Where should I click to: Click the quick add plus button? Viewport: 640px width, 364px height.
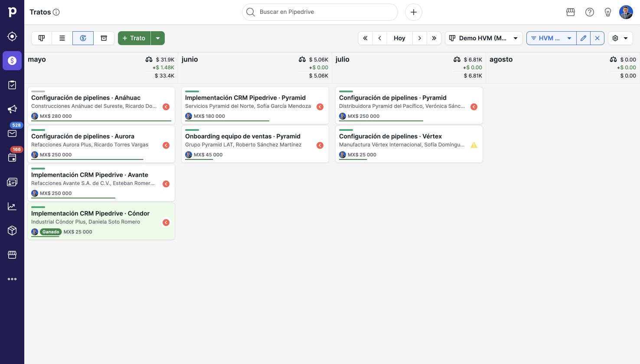point(414,12)
